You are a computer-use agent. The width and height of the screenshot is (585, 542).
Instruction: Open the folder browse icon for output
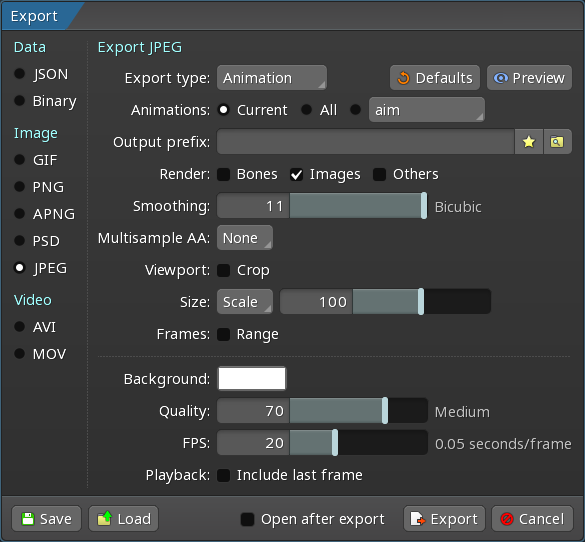tap(557, 142)
